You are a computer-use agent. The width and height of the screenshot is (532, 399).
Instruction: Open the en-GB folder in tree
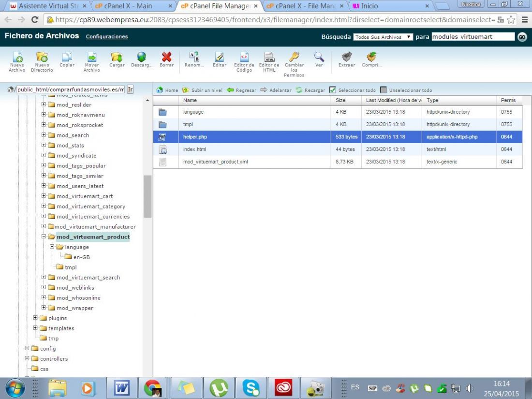point(81,257)
